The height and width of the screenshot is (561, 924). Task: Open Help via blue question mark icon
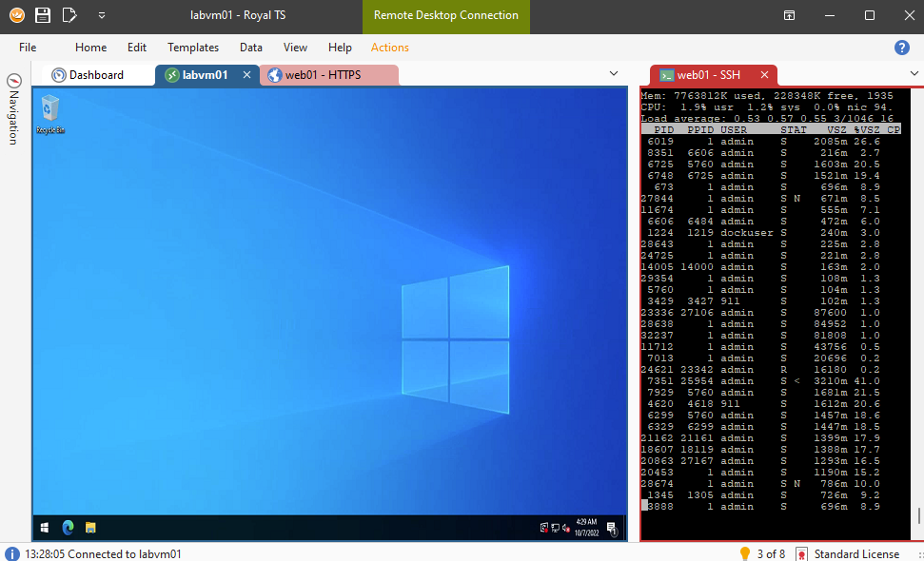(901, 48)
